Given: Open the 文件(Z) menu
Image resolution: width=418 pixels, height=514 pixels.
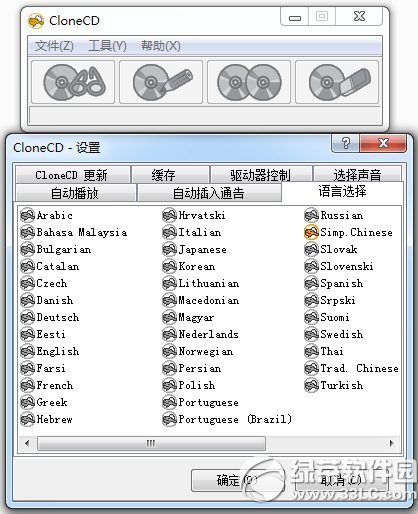Looking at the screenshot, I should [x=54, y=46].
